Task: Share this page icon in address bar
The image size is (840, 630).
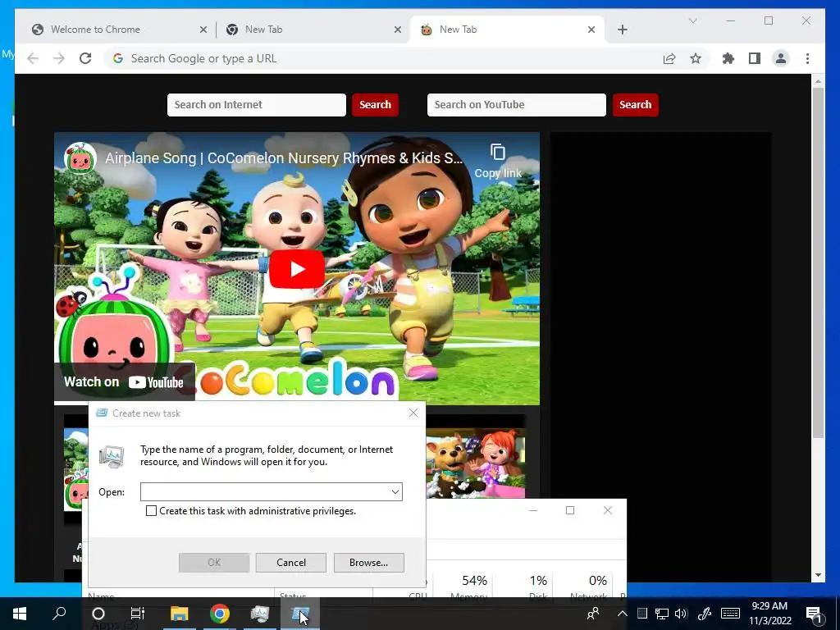Action: click(x=669, y=58)
